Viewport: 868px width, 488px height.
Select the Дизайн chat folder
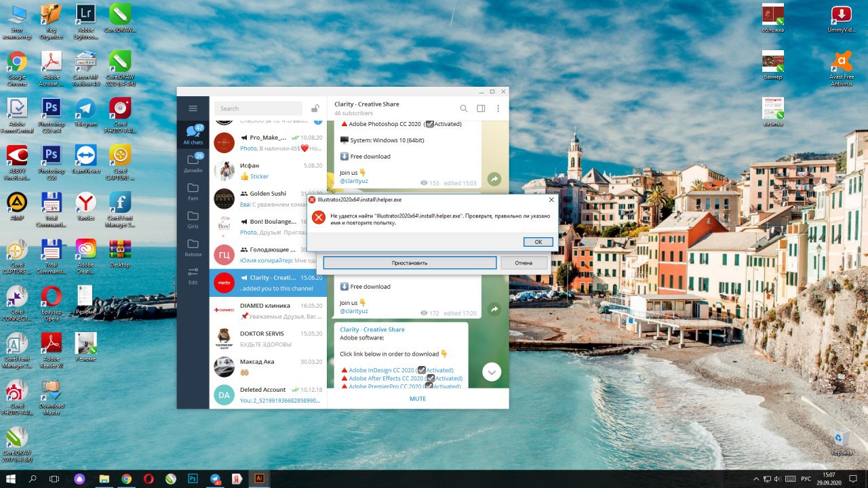coord(193,163)
